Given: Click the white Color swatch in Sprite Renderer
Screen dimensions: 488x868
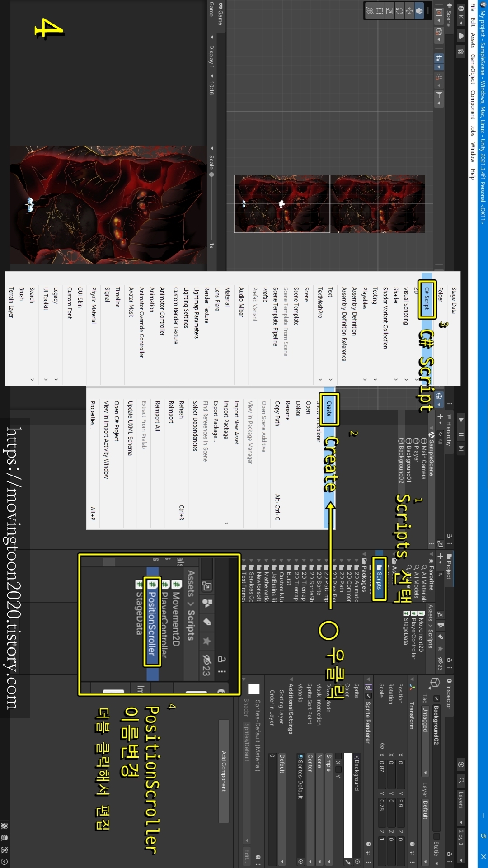Looking at the screenshot, I should tap(347, 805).
